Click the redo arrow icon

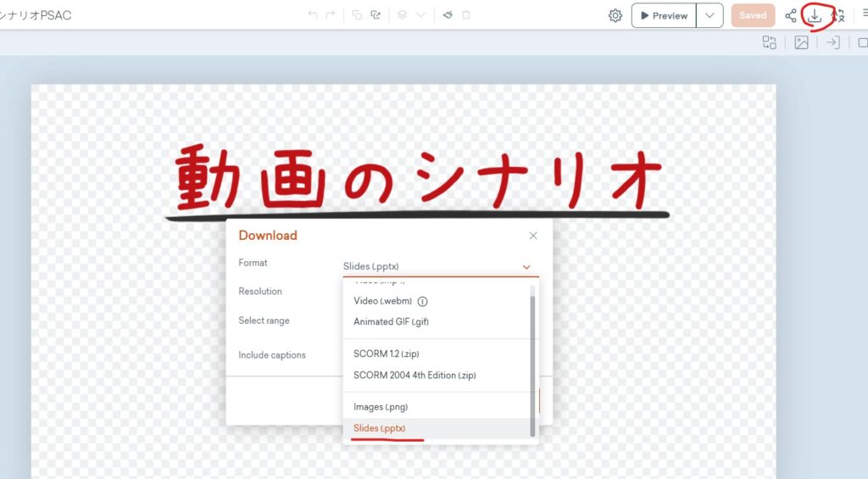coord(331,15)
